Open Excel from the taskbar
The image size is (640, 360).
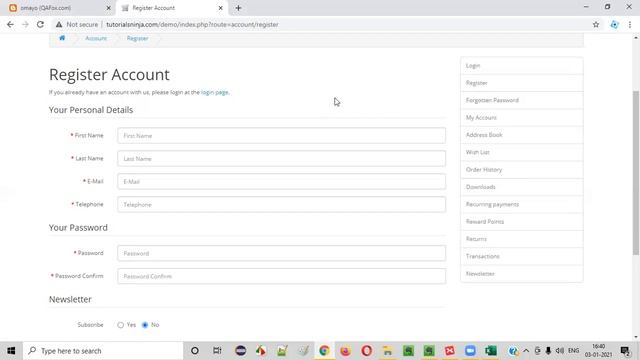(491, 351)
